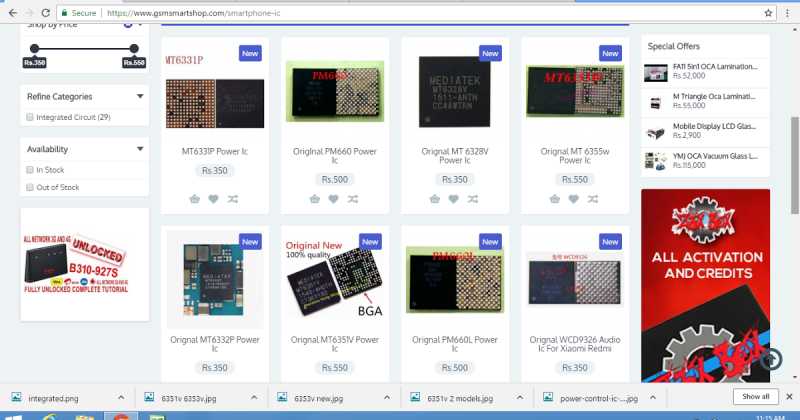
Task: Click minimum price slider handle Rs.350
Action: coord(34,48)
